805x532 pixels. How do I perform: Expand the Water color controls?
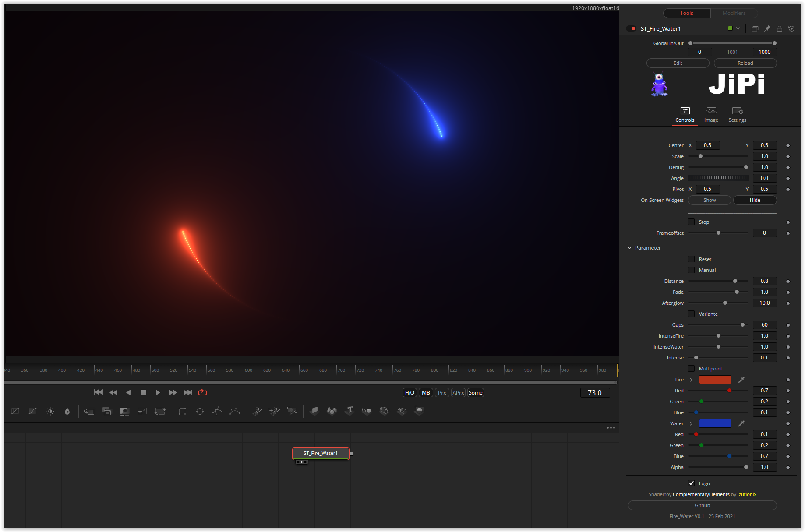point(691,423)
